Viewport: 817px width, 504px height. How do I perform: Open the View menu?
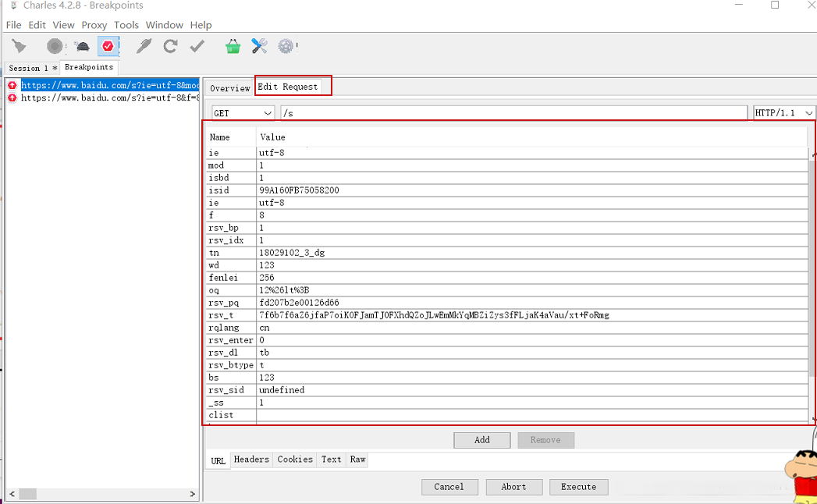pos(63,25)
